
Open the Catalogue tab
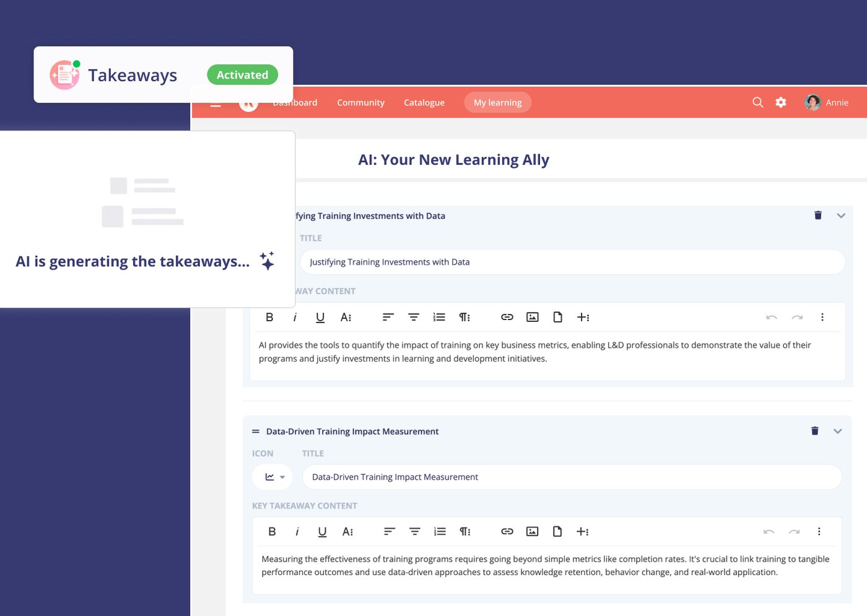click(424, 102)
